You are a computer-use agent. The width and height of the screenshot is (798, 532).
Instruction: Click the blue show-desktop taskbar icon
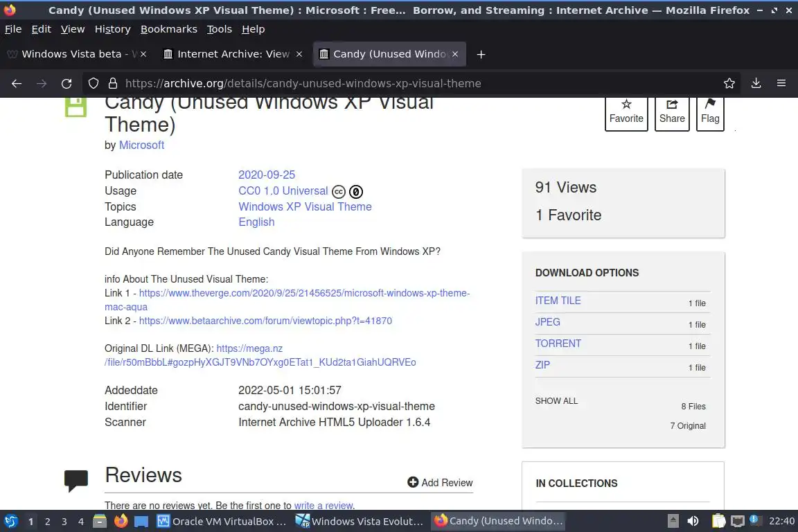point(141,522)
